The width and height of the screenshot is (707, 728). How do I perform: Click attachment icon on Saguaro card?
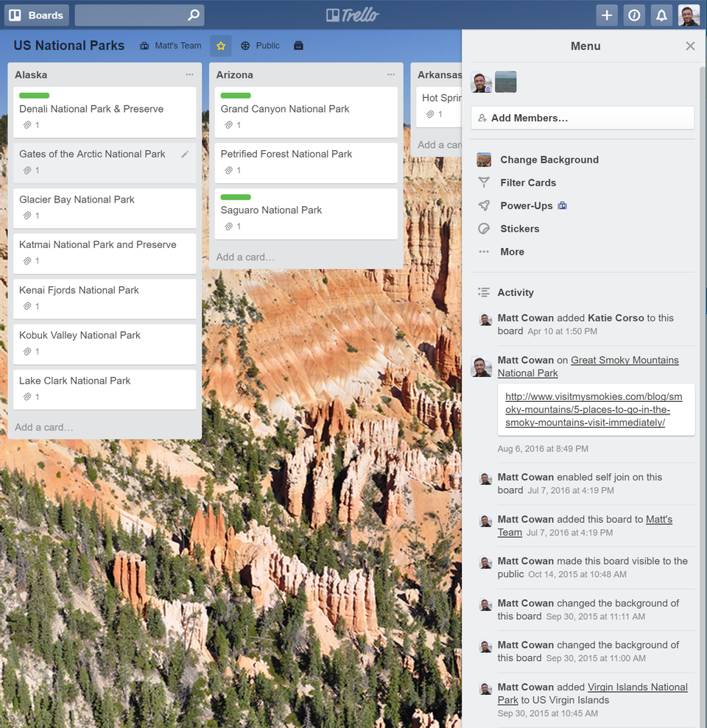coord(228,227)
